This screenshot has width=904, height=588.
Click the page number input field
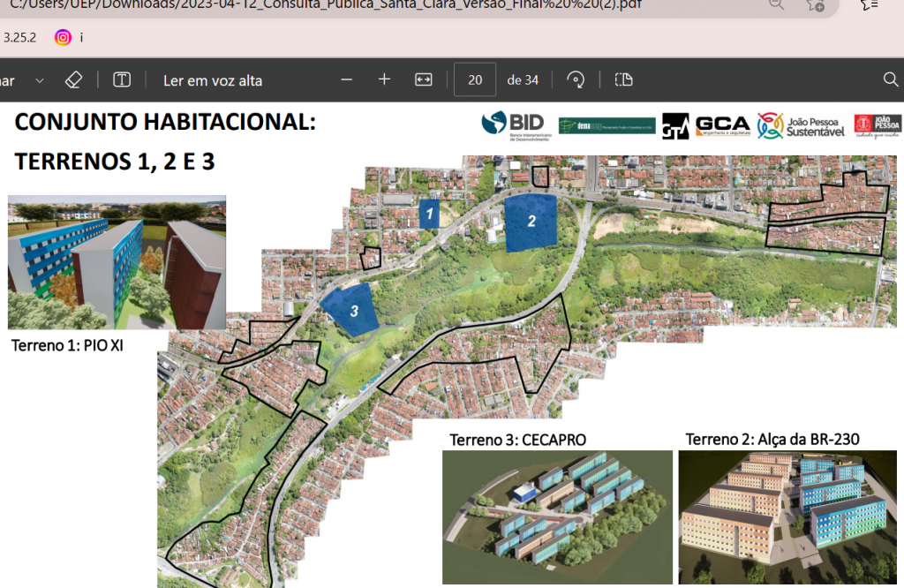475,79
